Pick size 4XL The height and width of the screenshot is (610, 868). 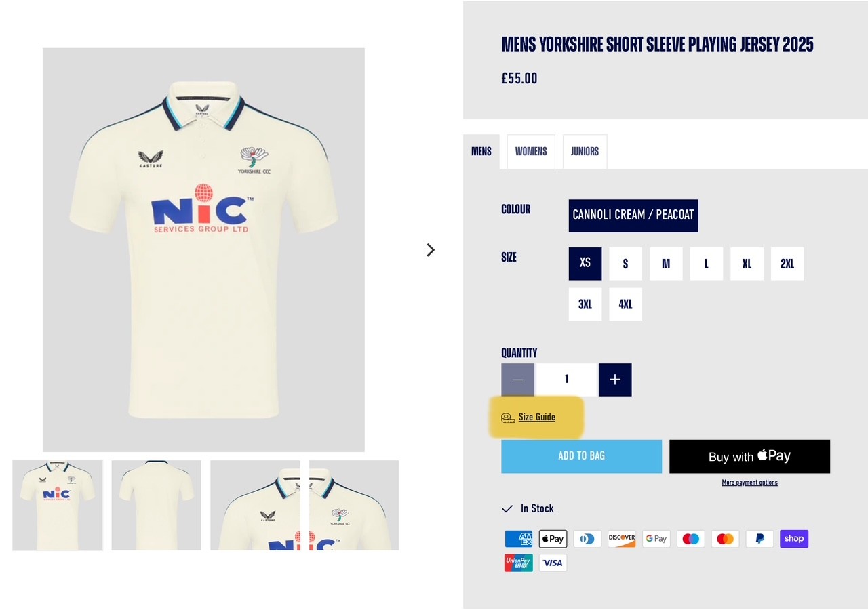pos(625,304)
